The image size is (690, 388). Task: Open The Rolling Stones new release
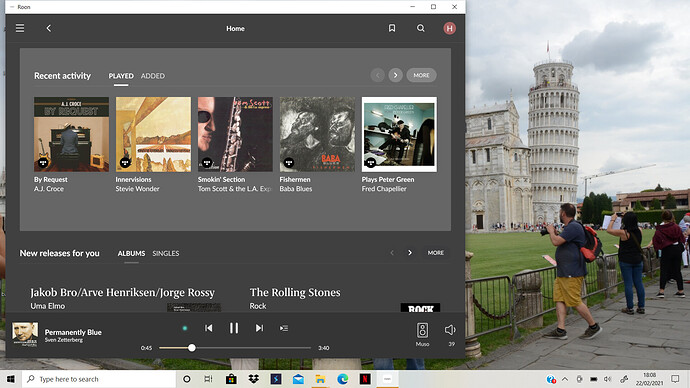[x=295, y=293]
